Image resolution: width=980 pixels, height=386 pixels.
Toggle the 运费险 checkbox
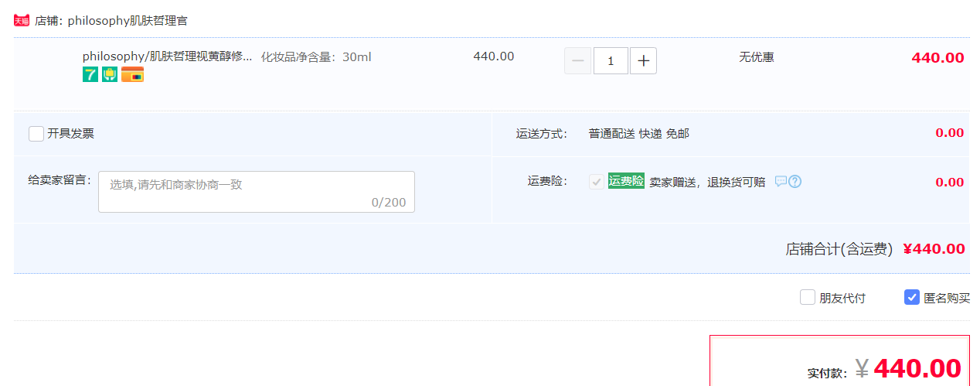click(x=597, y=182)
